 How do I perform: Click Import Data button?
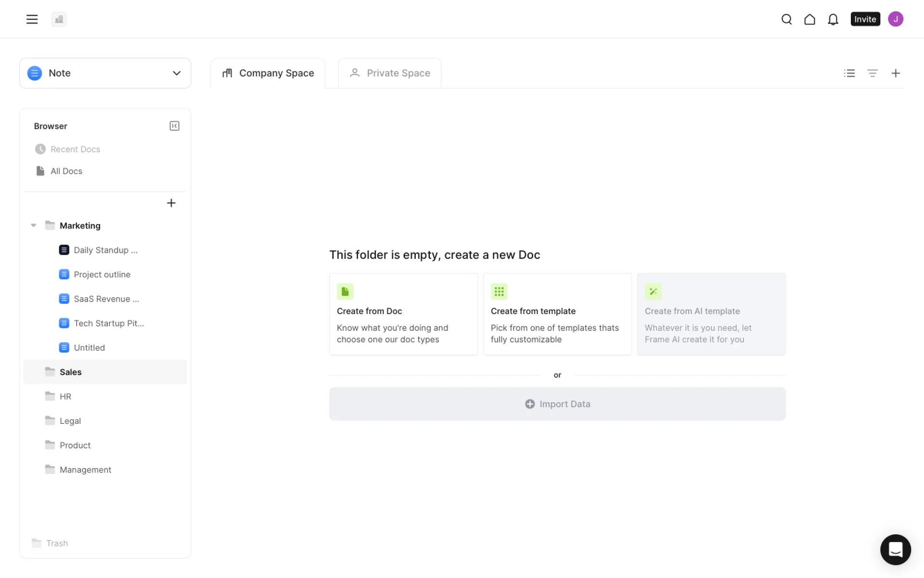point(557,404)
